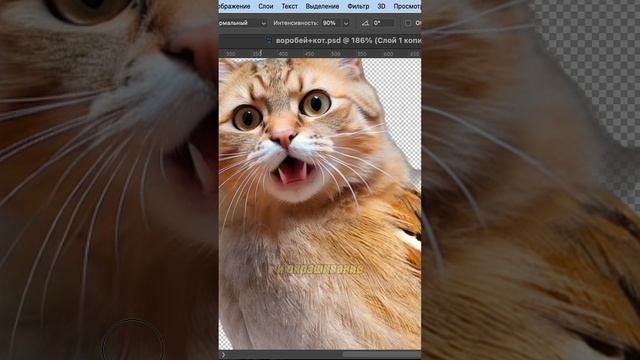
Task: Open the Слои menu
Action: pyautogui.click(x=266, y=7)
